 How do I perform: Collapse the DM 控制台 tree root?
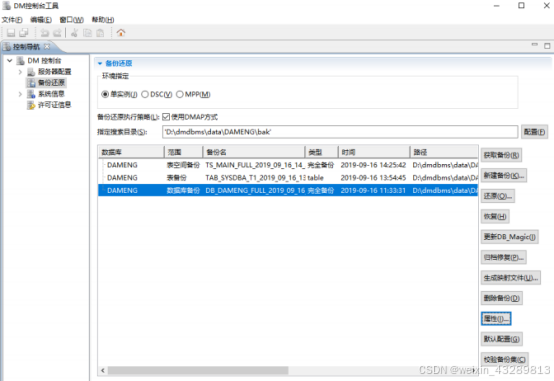tap(10, 61)
